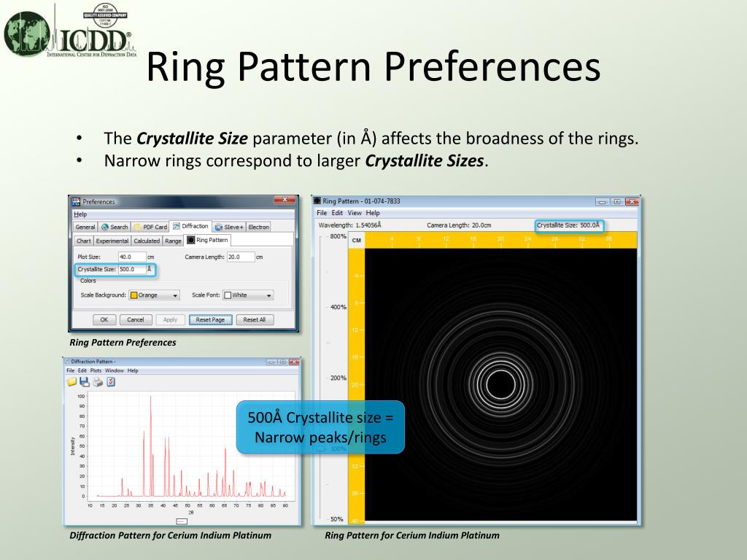Select the Range sub-tab
The image size is (747, 560).
(x=173, y=241)
